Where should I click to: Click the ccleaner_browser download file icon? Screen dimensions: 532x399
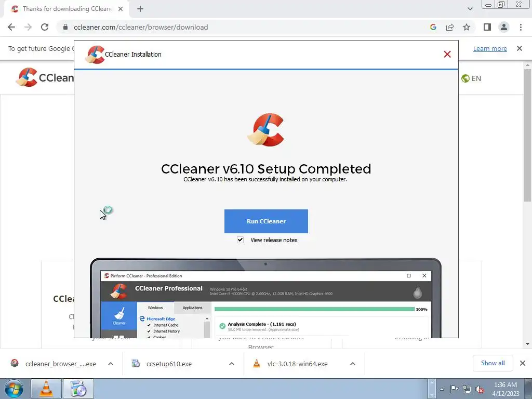coord(15,363)
